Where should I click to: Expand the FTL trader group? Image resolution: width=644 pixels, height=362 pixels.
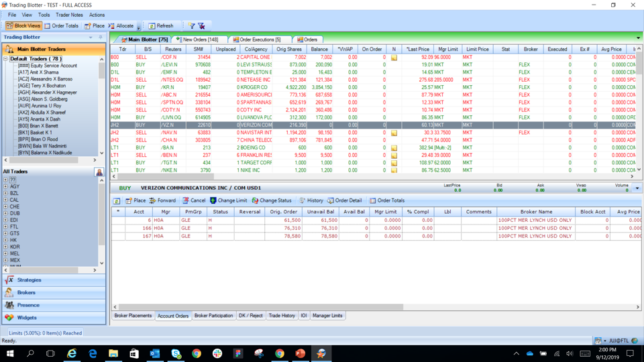click(5, 227)
